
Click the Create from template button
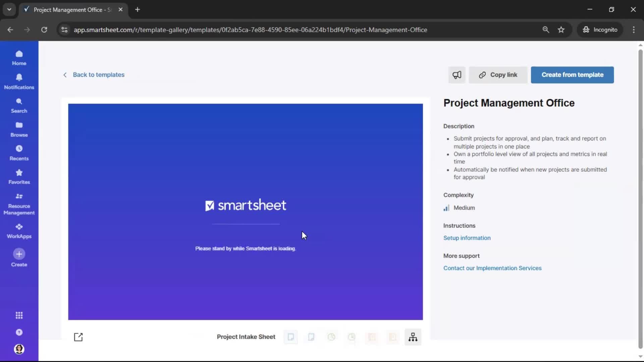[x=572, y=75]
